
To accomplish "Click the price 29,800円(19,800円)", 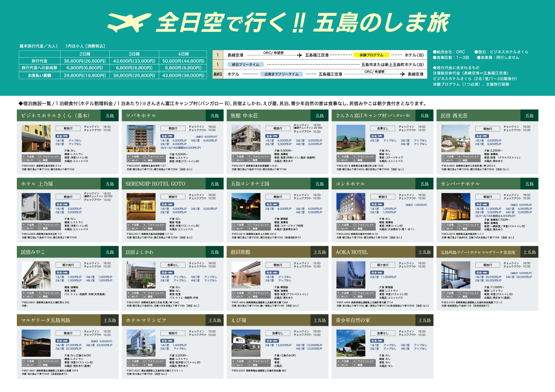I will [85, 75].
